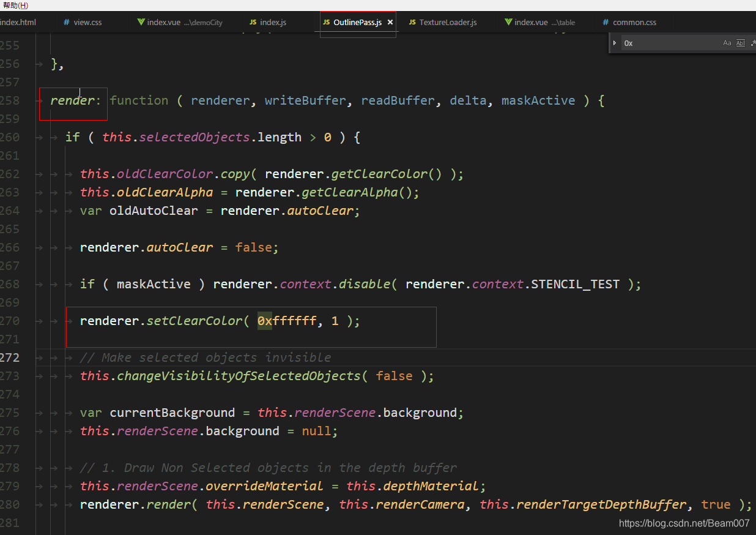Switch to the index.js tab
Viewport: 756px width, 535px height.
tap(273, 23)
